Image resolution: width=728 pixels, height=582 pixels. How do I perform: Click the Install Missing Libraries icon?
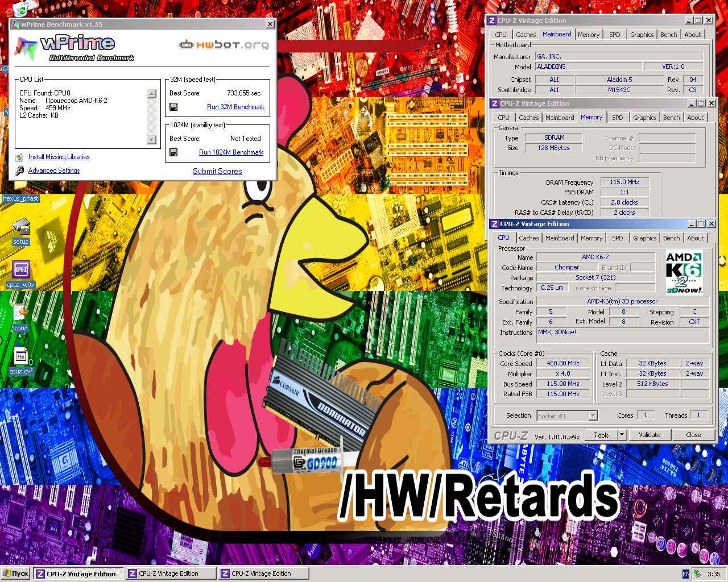click(19, 157)
